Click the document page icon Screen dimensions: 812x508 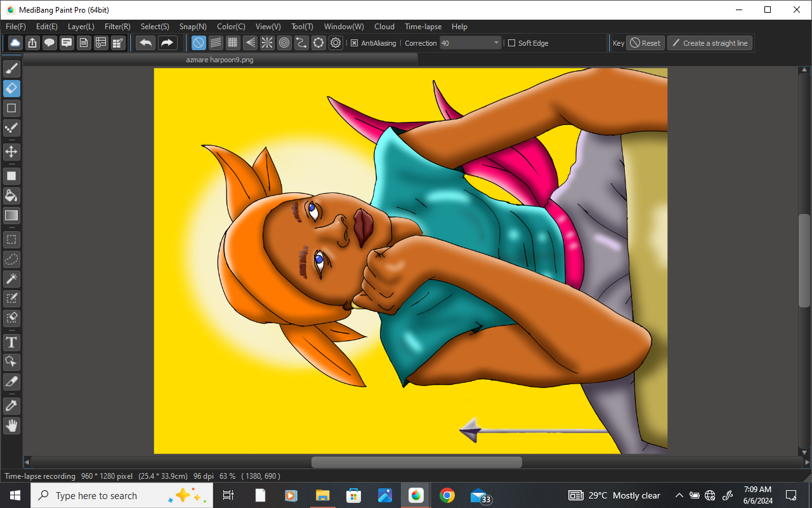[x=84, y=43]
